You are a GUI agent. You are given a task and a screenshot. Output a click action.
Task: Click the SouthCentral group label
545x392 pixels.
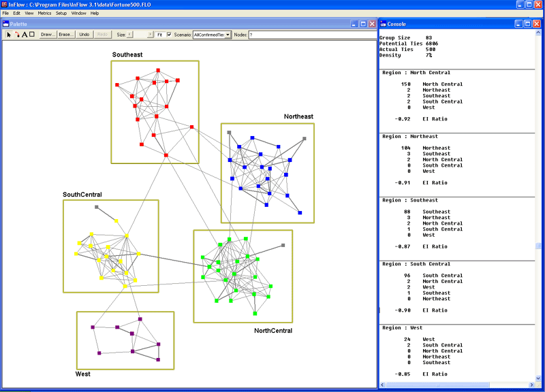[82, 195]
